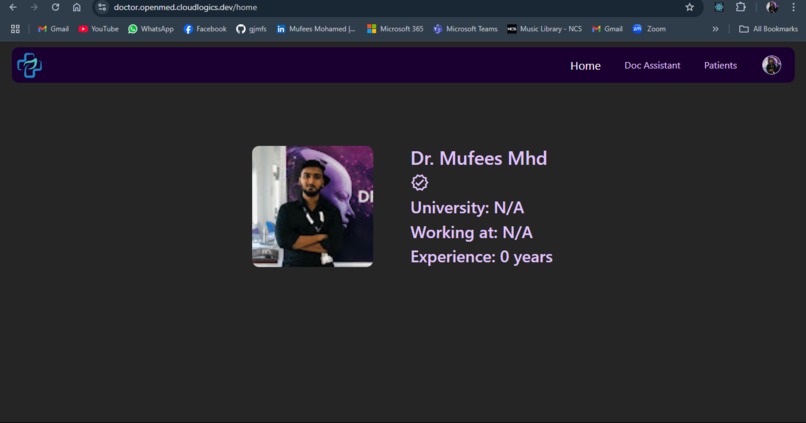Open the Zoom bookmark

click(649, 29)
